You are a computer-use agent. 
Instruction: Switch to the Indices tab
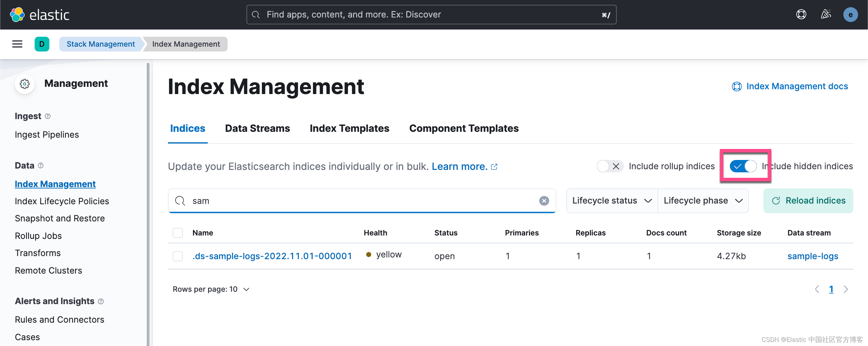click(x=188, y=128)
